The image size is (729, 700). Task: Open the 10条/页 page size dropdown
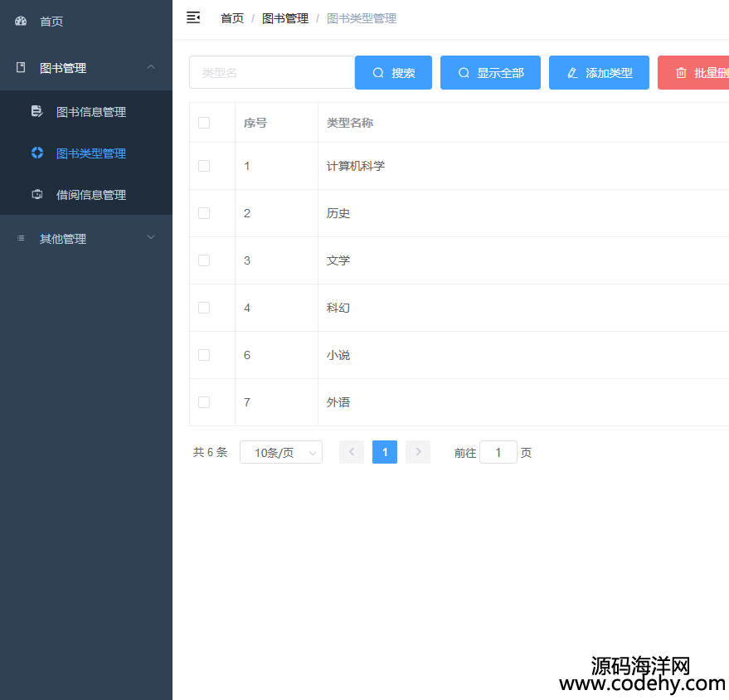(280, 452)
